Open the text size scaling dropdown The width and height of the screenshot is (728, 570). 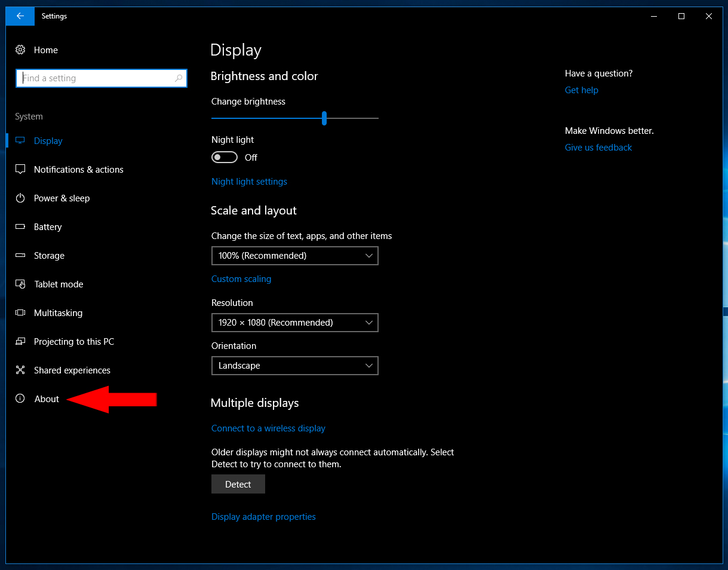294,255
